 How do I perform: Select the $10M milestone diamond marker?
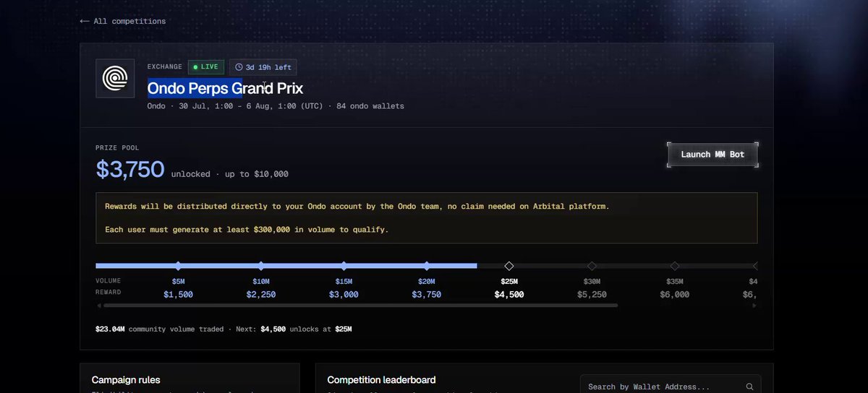click(x=261, y=266)
